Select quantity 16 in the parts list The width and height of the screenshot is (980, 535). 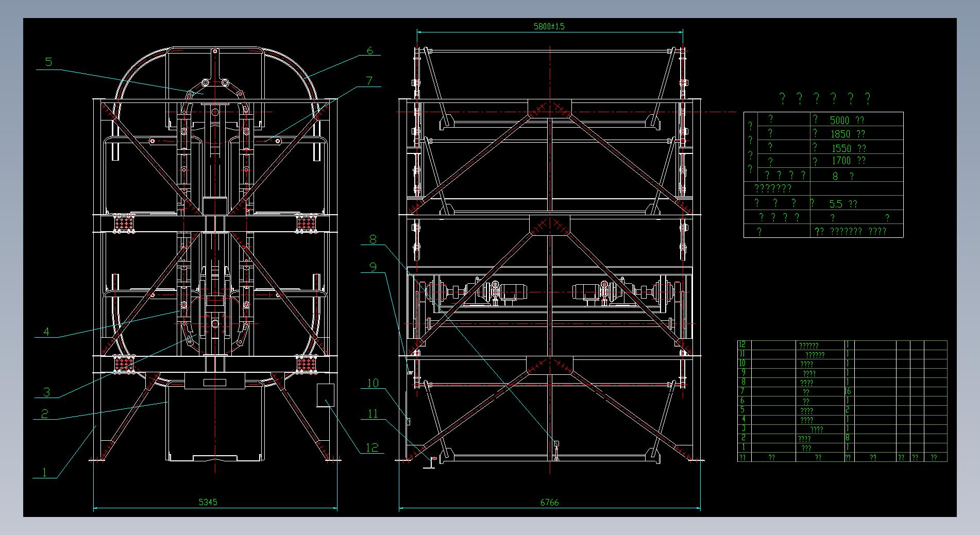848,391
